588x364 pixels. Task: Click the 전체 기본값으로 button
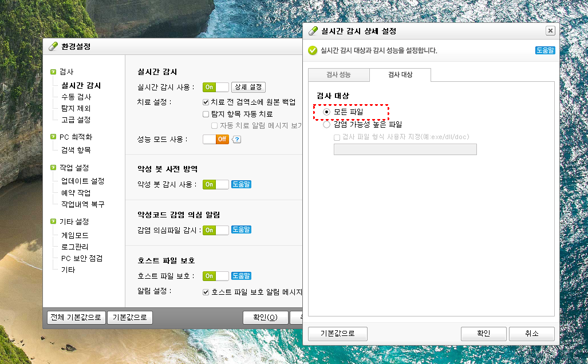click(76, 318)
